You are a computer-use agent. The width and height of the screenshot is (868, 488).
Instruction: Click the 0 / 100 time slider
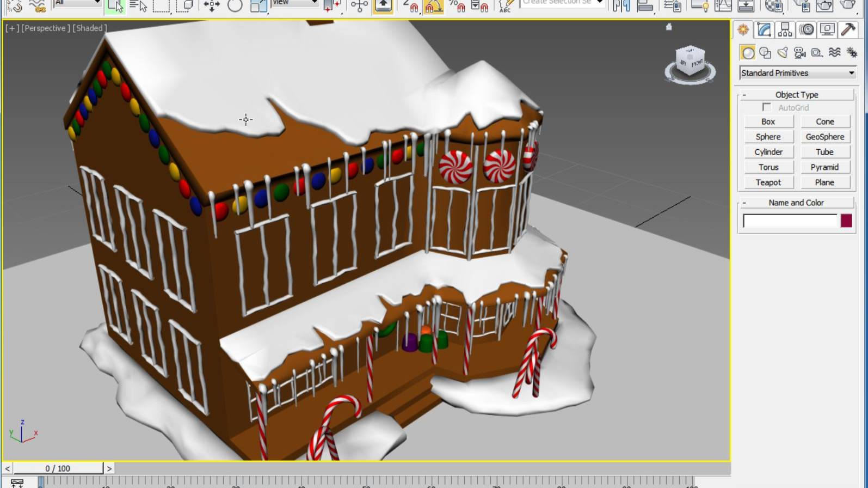58,468
